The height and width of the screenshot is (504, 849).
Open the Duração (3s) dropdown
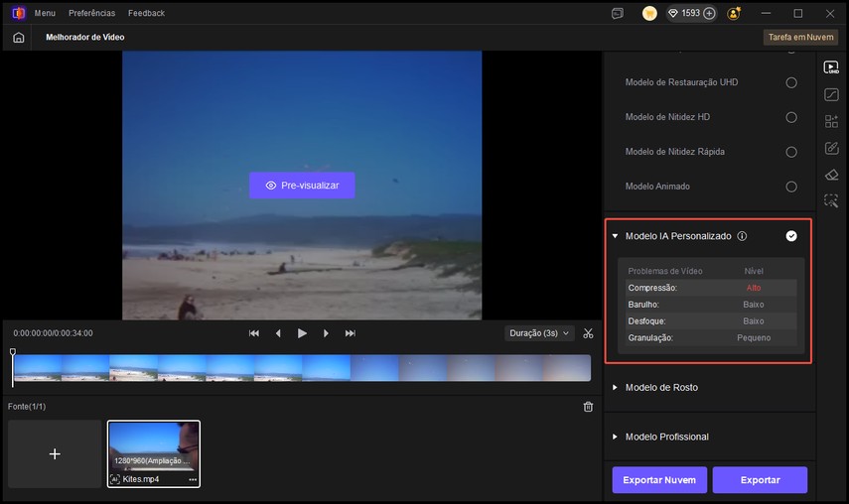tap(539, 333)
